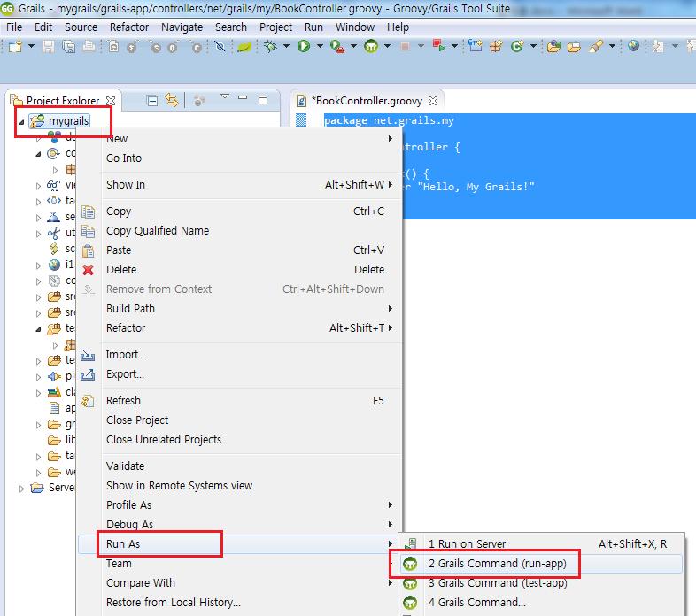
Task: Choose Delete in the context menu
Action: [x=240, y=269]
